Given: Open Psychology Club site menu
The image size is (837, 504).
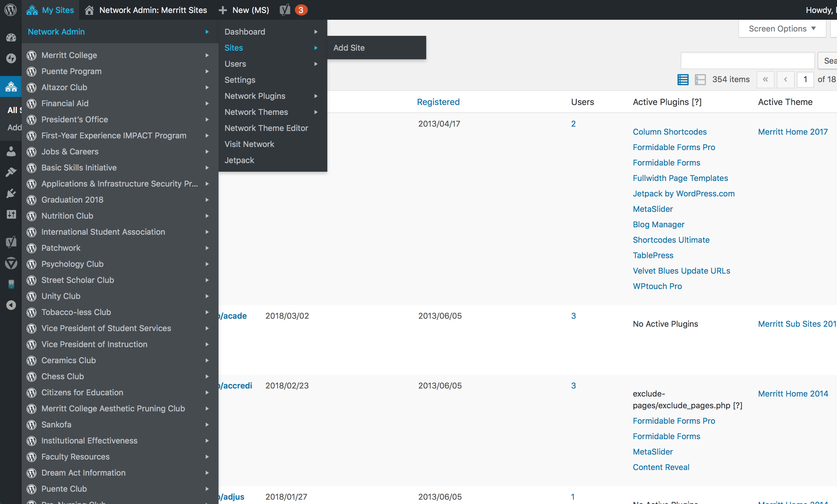Looking at the screenshot, I should point(72,264).
